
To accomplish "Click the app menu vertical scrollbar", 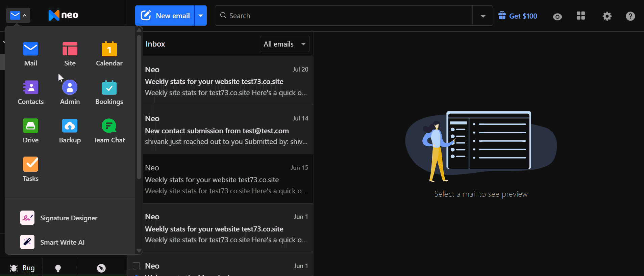I will [139, 107].
